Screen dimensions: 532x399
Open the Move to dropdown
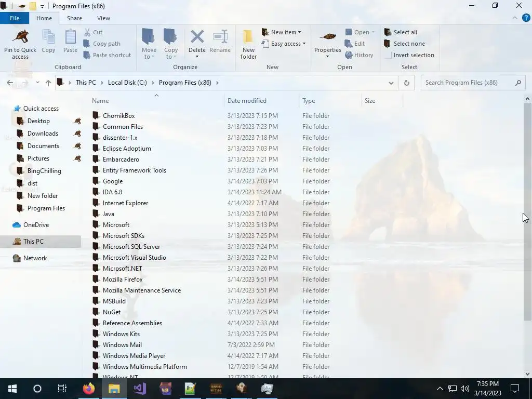pyautogui.click(x=149, y=44)
